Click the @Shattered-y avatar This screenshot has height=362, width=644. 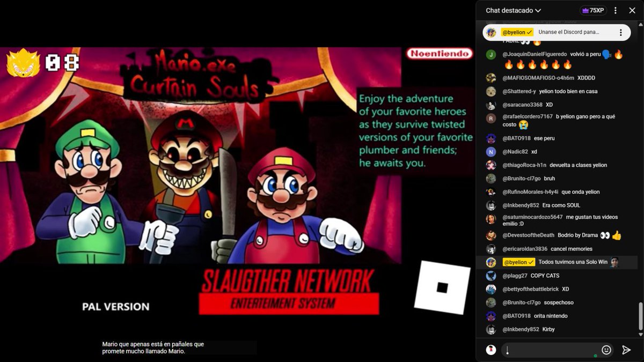point(491,91)
